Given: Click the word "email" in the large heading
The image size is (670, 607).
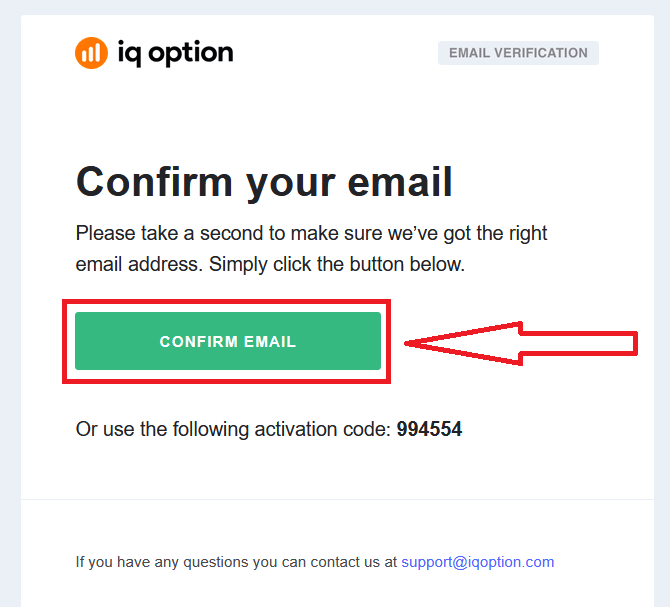Looking at the screenshot, I should [399, 183].
